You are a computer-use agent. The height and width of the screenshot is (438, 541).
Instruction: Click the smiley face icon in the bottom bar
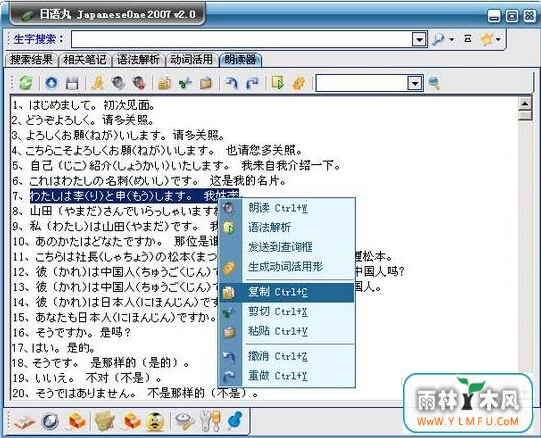pos(155,421)
